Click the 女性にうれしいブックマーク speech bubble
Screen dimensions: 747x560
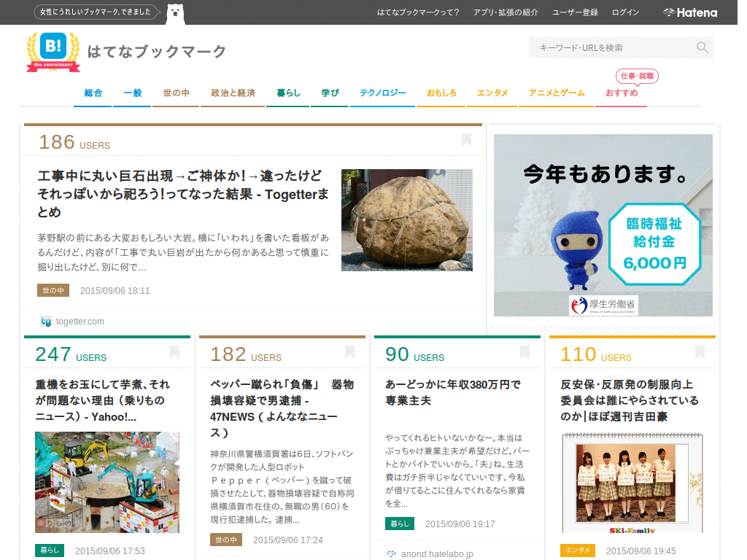[x=97, y=12]
